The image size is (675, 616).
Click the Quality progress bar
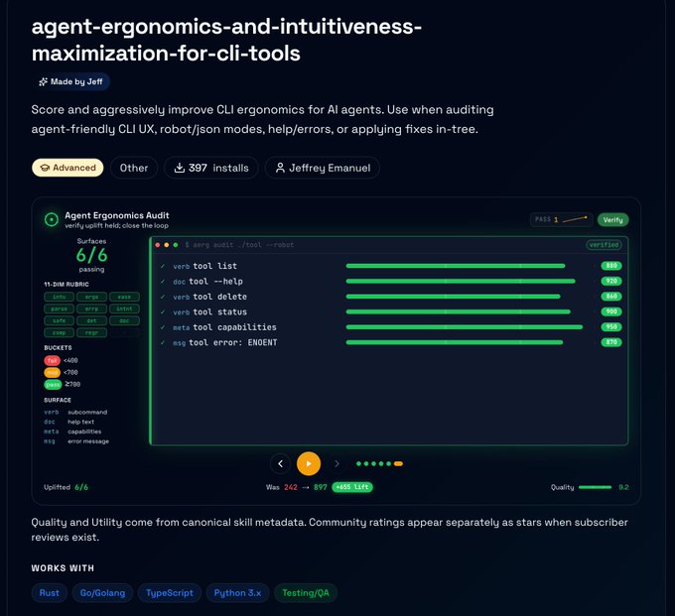(x=595, y=487)
